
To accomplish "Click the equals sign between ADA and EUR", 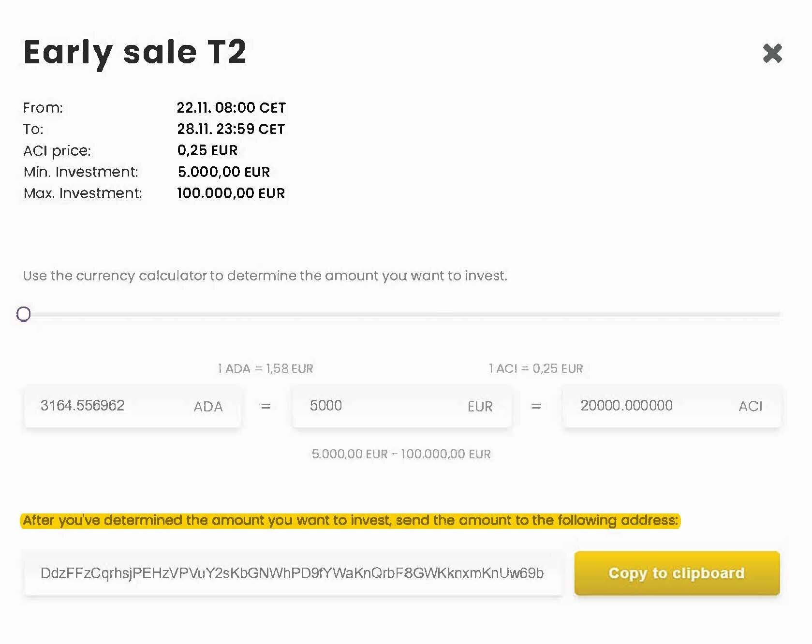I will [x=266, y=406].
